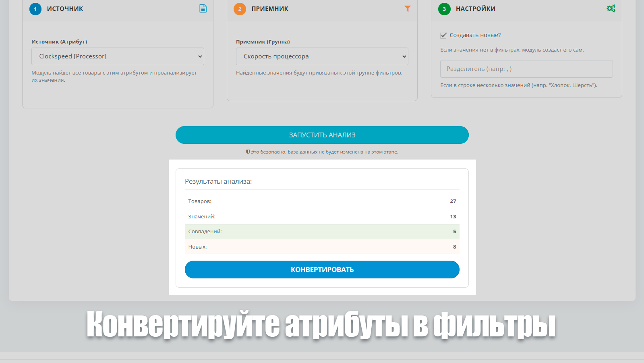Toggle the Создавать новые? checkbox
The width and height of the screenshot is (644, 363).
(443, 35)
